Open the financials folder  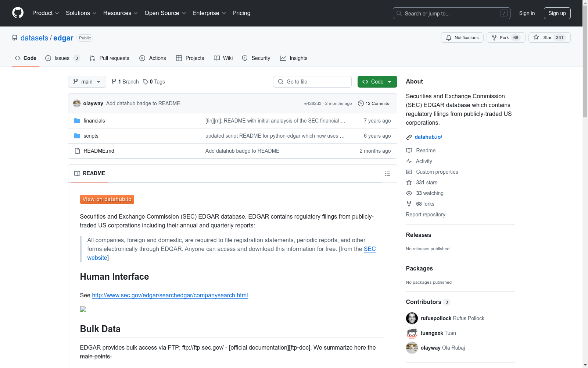click(94, 121)
